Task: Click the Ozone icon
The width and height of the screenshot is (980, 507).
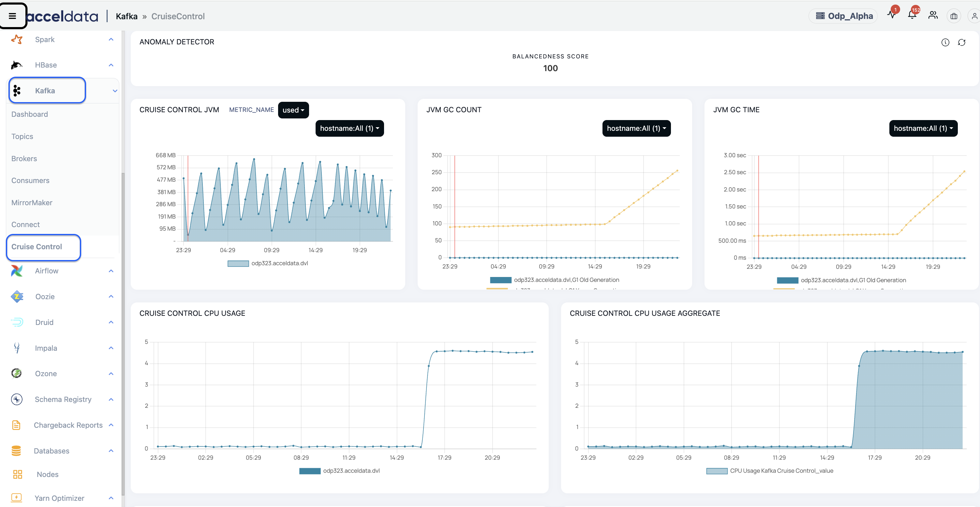Action: point(17,373)
